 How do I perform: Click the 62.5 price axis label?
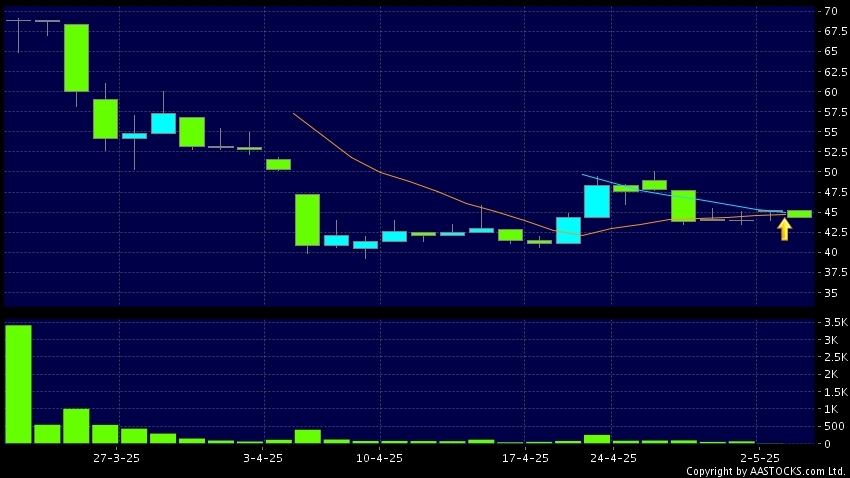(x=835, y=72)
